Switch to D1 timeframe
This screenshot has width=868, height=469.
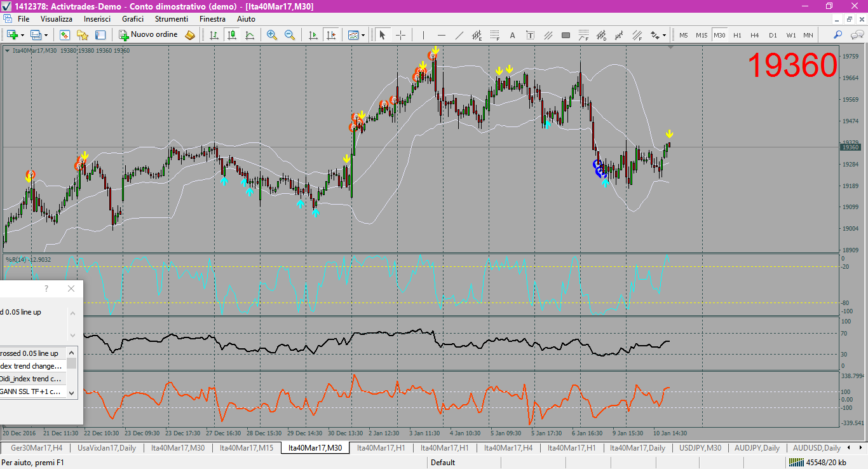point(773,35)
